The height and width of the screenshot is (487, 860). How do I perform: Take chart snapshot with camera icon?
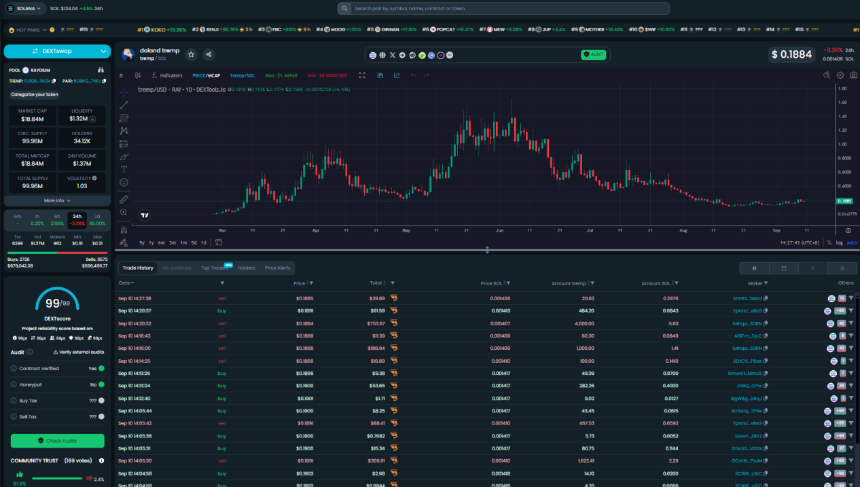[x=853, y=75]
